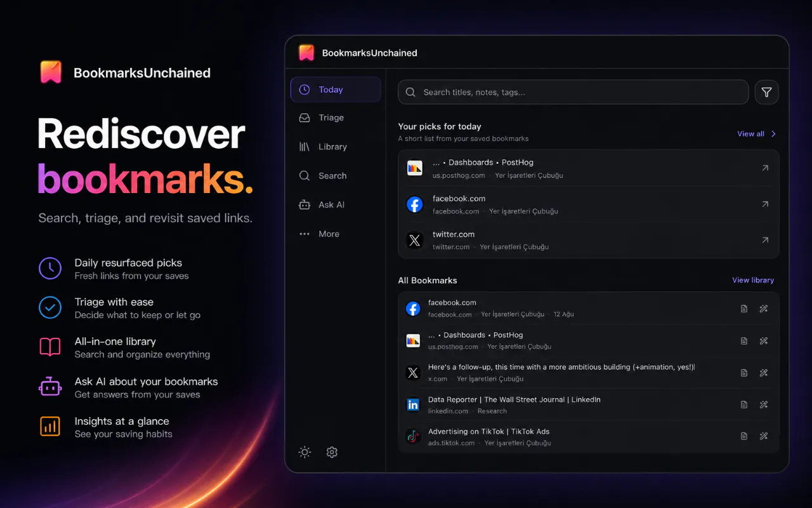Focus the Search titles, notes, tags field

tap(573, 92)
